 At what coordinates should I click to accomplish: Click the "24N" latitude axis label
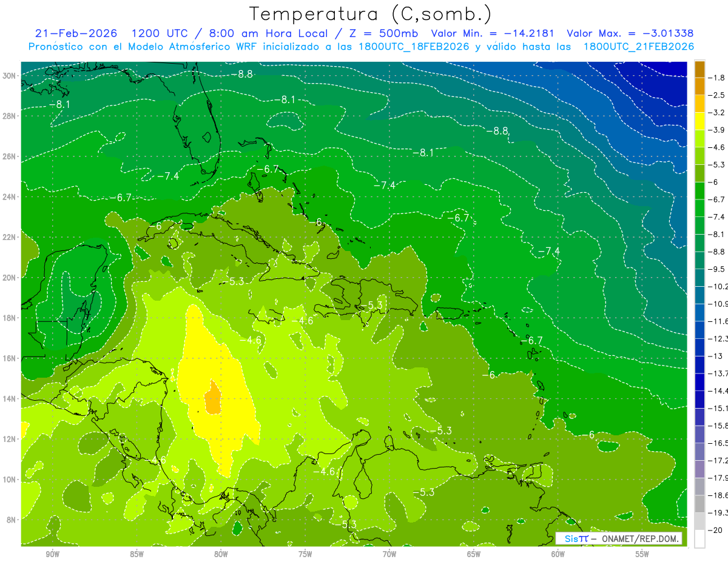point(10,197)
